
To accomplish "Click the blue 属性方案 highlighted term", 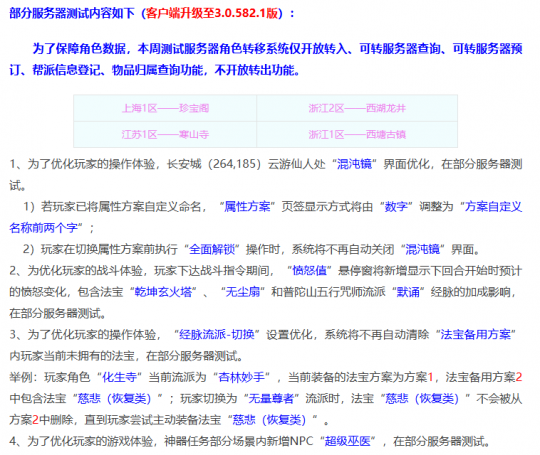I will 247,207.
